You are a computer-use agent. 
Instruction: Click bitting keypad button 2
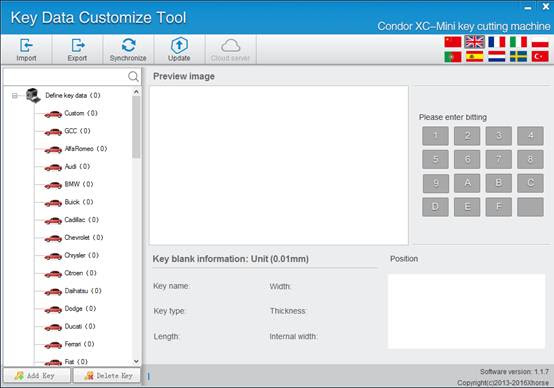(467, 136)
